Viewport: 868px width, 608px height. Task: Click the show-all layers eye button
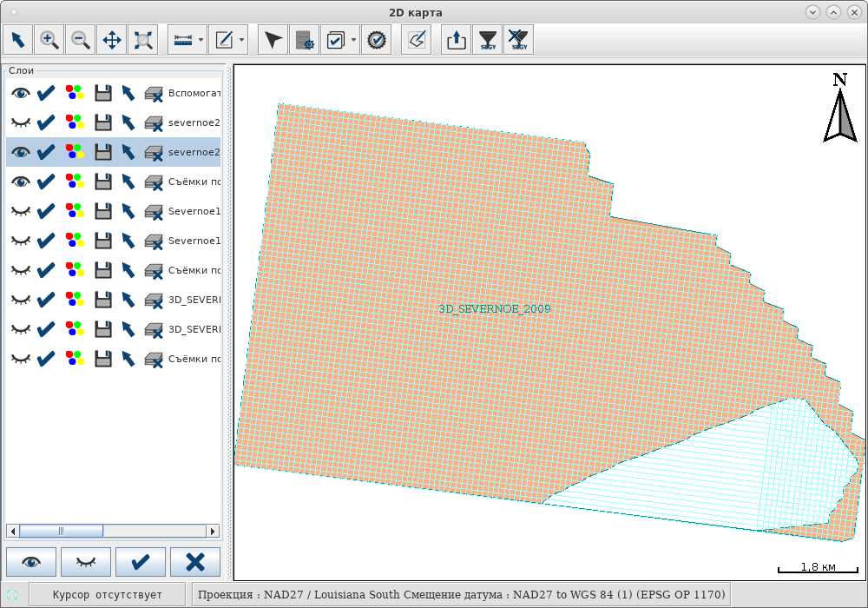31,562
